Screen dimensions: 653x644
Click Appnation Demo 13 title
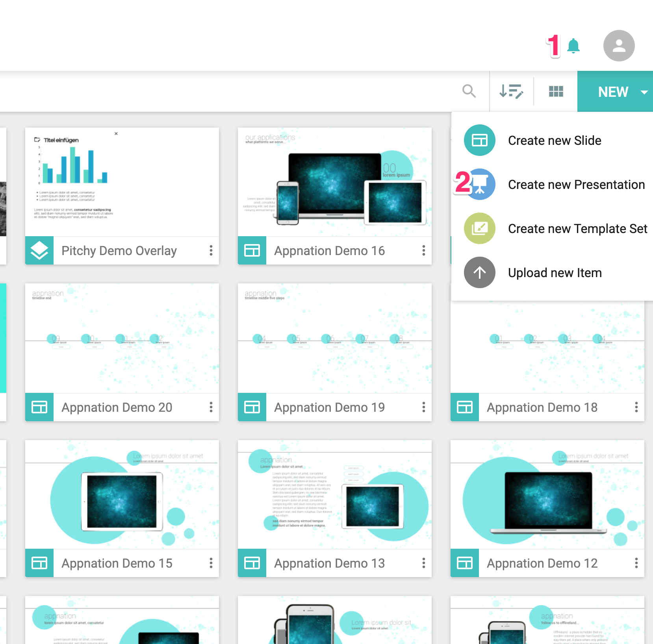pos(329,563)
